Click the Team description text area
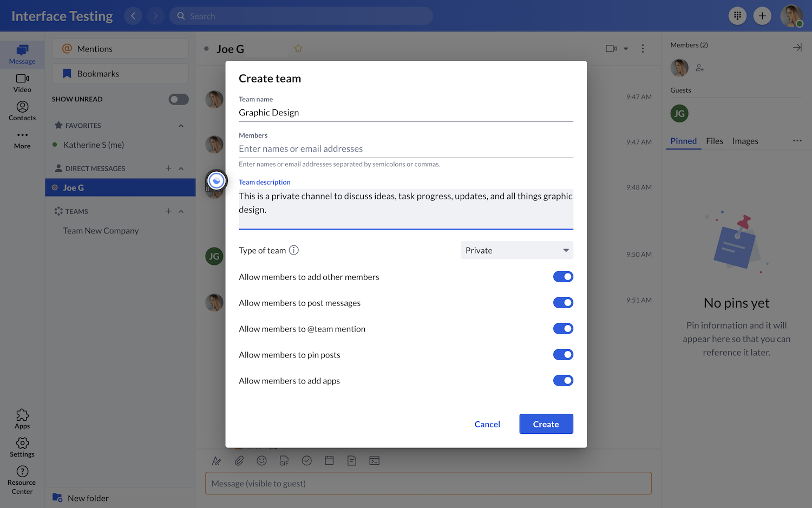The width and height of the screenshot is (812, 508). (x=406, y=209)
